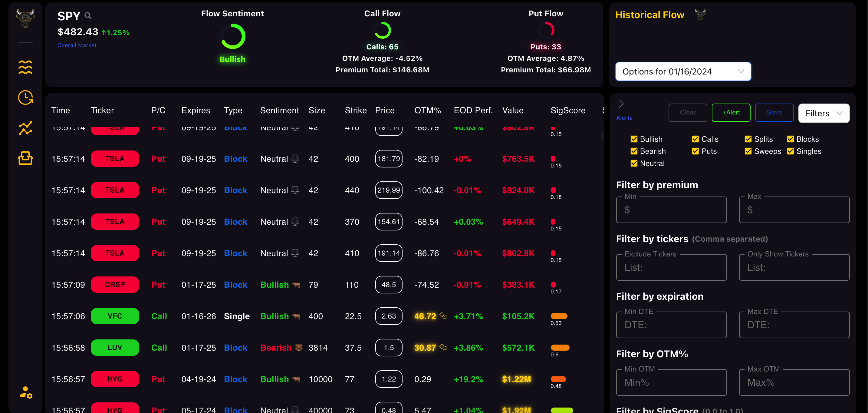This screenshot has width=868, height=413.
Task: Expand the Filters dropdown
Action: 823,113
